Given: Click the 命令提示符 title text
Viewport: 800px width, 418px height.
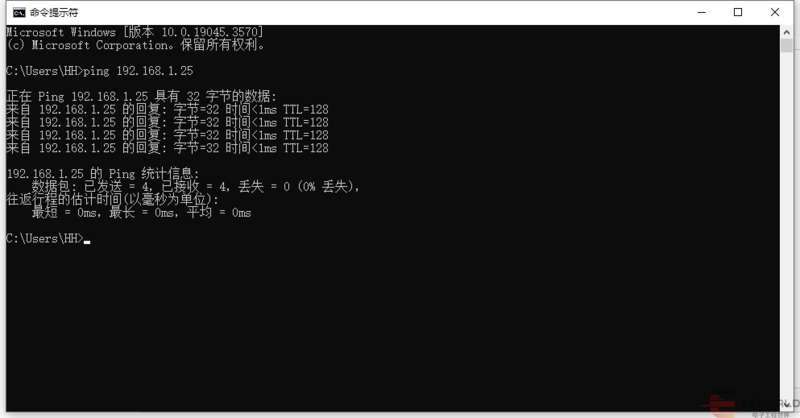Looking at the screenshot, I should 54,12.
